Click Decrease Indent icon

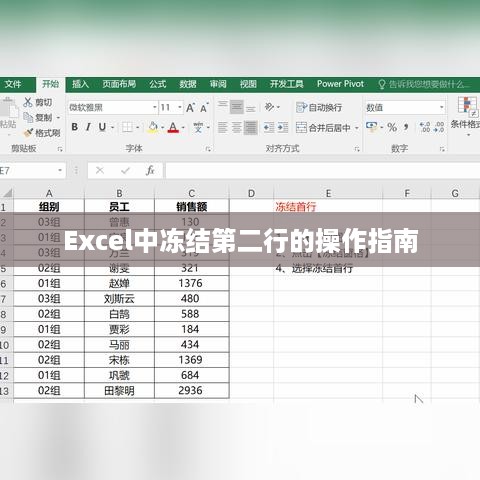[269, 127]
